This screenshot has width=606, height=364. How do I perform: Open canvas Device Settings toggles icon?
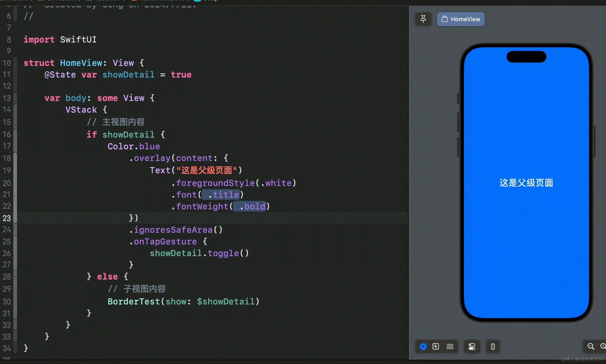tap(472, 346)
